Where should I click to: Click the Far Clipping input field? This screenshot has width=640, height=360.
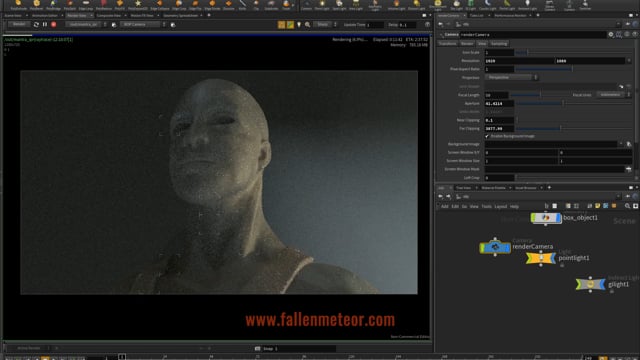[499, 129]
